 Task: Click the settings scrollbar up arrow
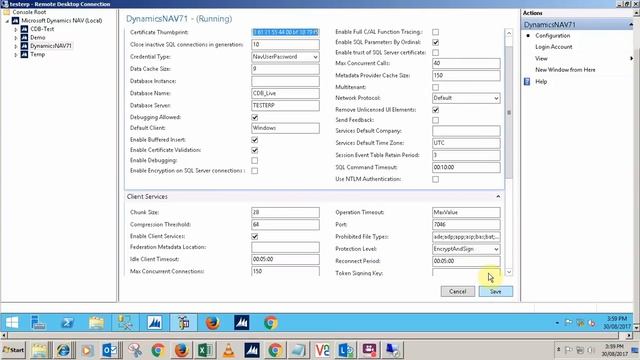pyautogui.click(x=509, y=33)
